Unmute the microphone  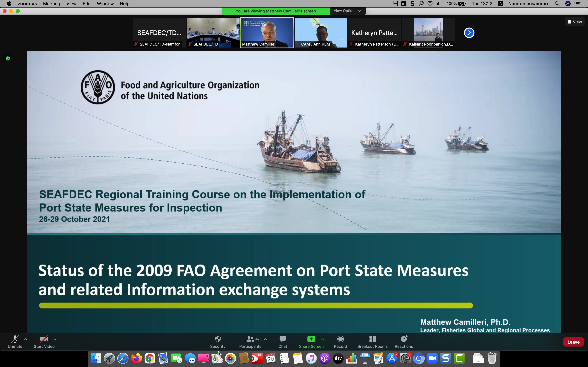point(15,339)
